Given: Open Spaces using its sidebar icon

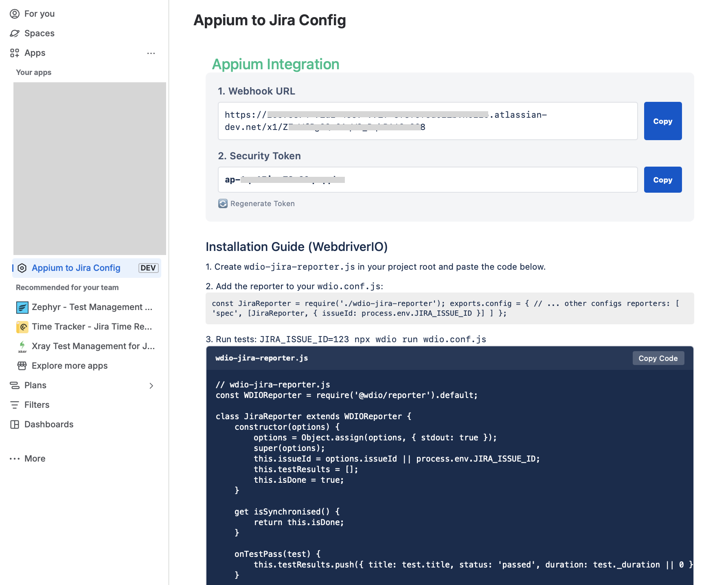Looking at the screenshot, I should (15, 33).
